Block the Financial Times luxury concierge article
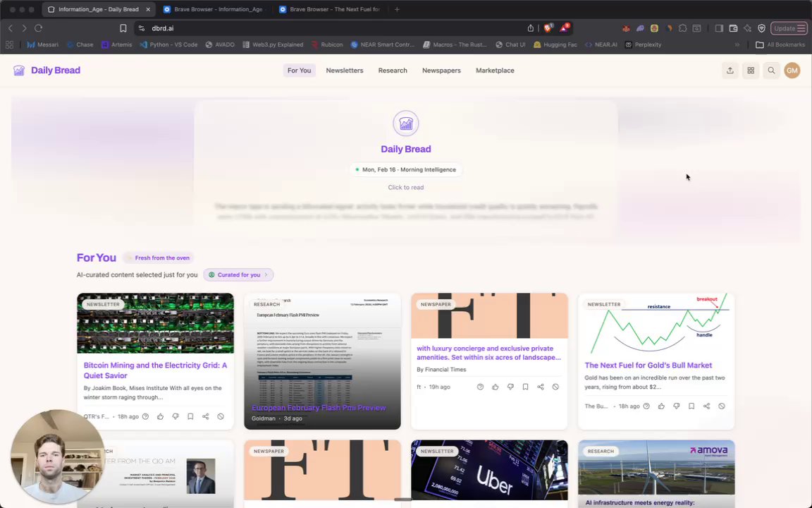Viewport: 812px width, 508px height. [555, 387]
